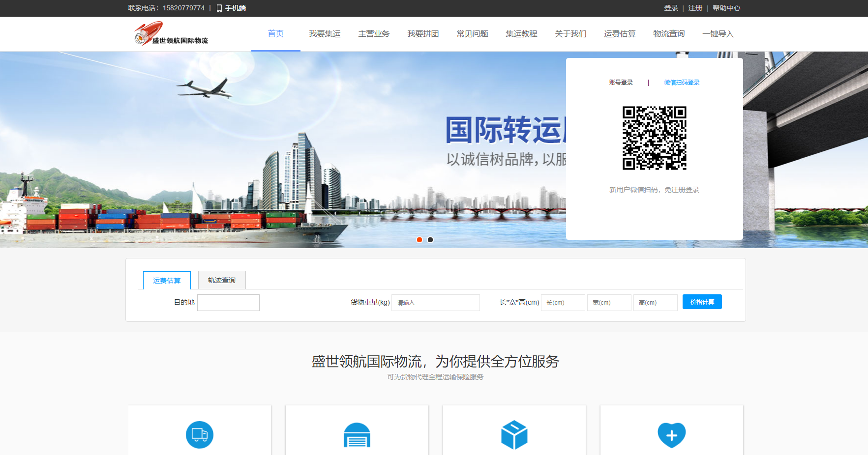Select the second dark carousel dot
Viewport: 868px width, 455px height.
[x=430, y=240]
